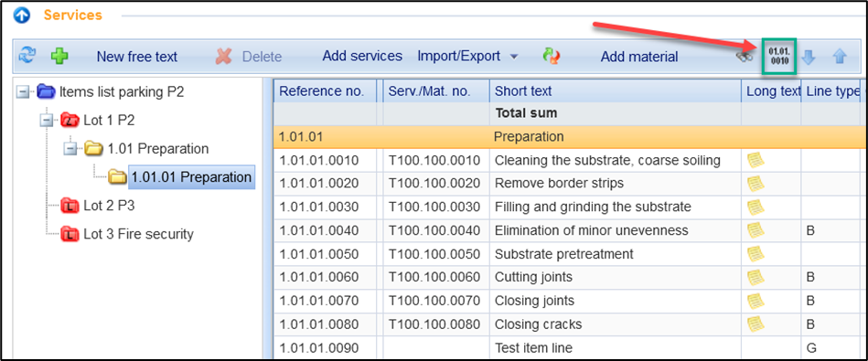Click the renumber reference numbers icon

click(x=779, y=56)
